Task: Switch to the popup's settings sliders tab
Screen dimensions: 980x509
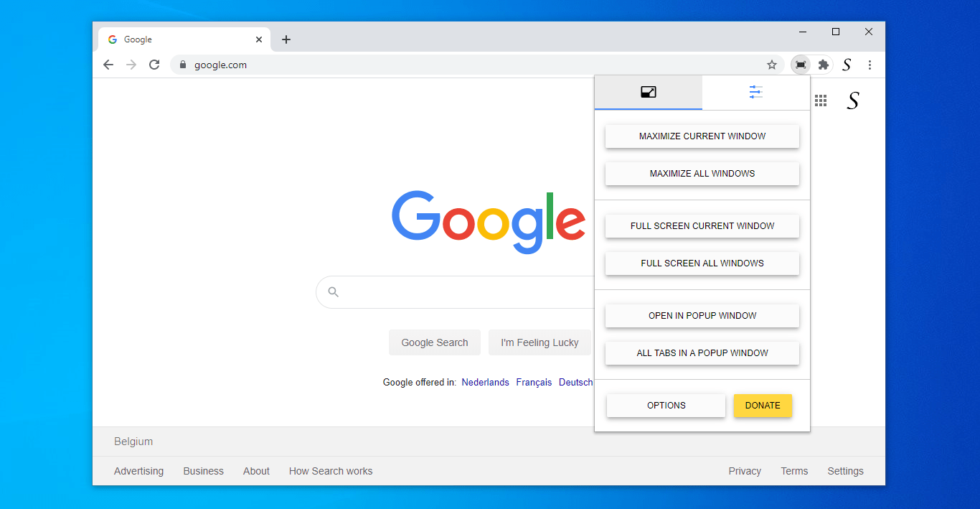Action: (x=756, y=92)
